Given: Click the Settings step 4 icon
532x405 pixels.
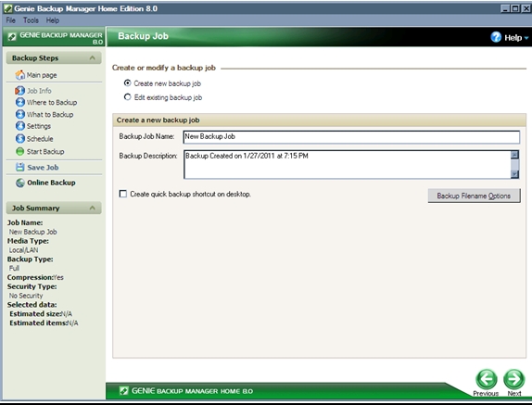Looking at the screenshot, I should (x=20, y=126).
